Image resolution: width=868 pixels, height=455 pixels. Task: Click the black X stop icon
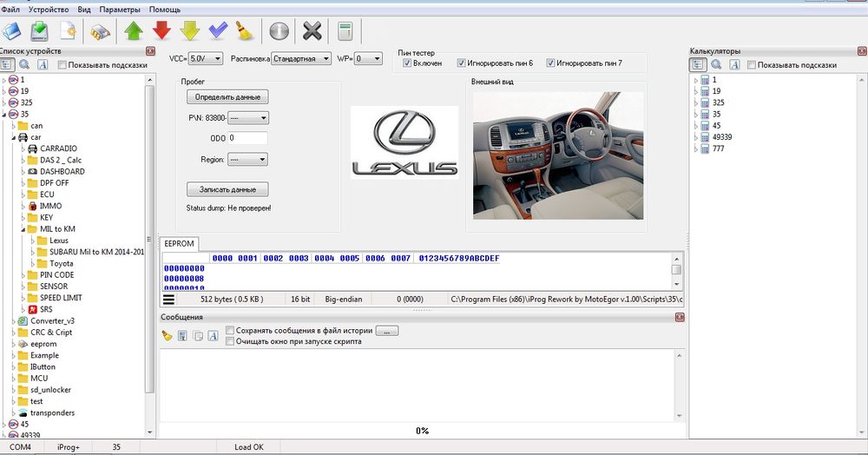tap(312, 31)
